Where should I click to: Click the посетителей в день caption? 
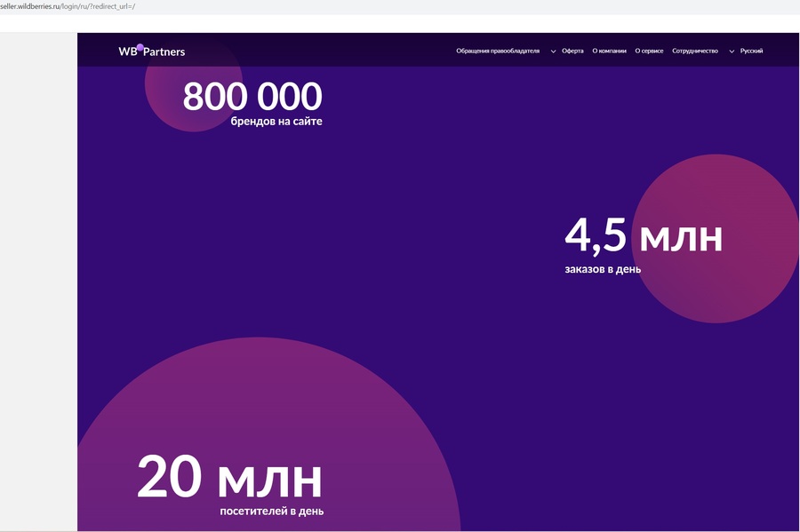pyautogui.click(x=271, y=511)
